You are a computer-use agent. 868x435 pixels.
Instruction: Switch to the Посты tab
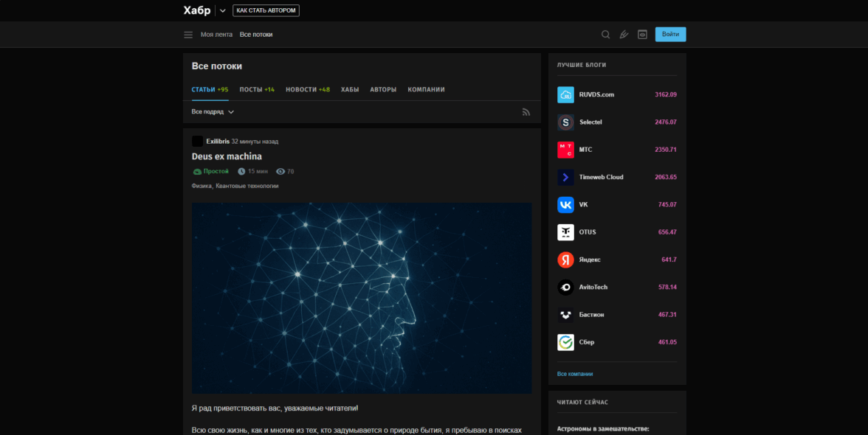(x=256, y=90)
